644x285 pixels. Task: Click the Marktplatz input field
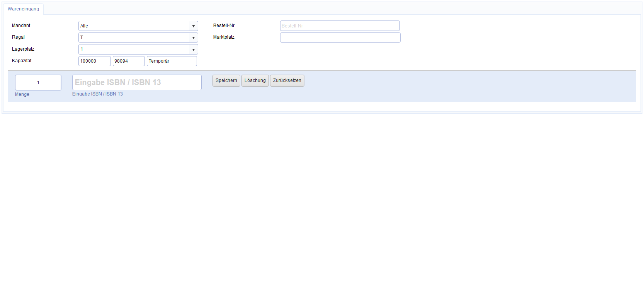pyautogui.click(x=340, y=38)
